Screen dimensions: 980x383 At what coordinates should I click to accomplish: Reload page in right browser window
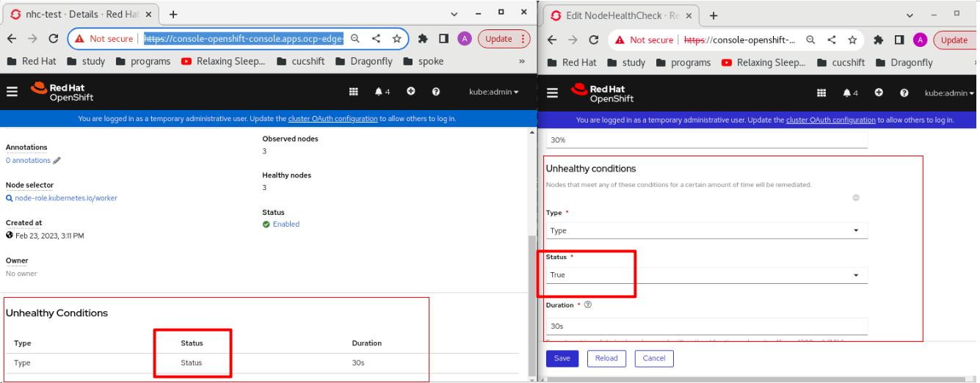(x=594, y=40)
